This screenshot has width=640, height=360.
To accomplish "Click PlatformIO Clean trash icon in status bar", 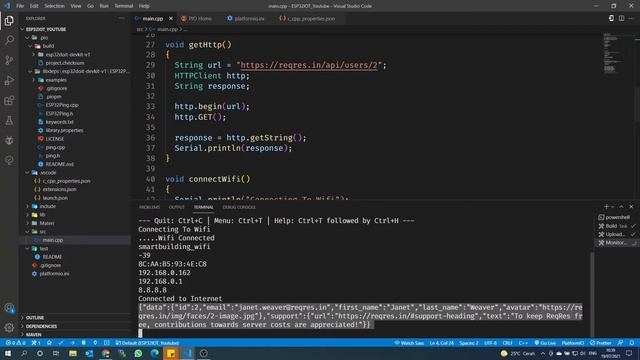I will click(84, 343).
